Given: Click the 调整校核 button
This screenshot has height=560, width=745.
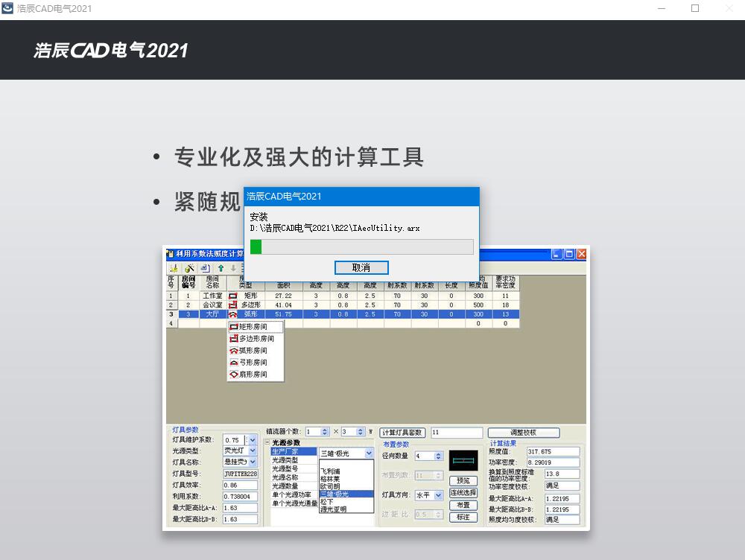Looking at the screenshot, I should coord(524,433).
